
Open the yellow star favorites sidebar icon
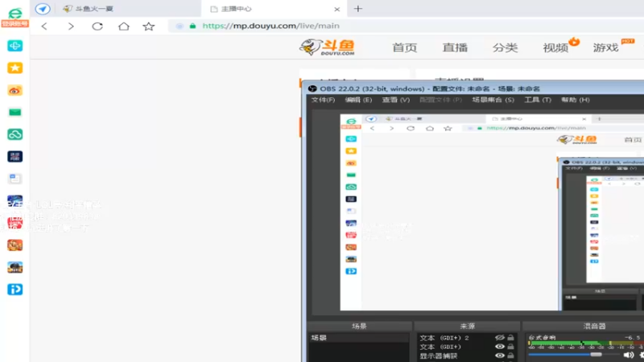[14, 68]
